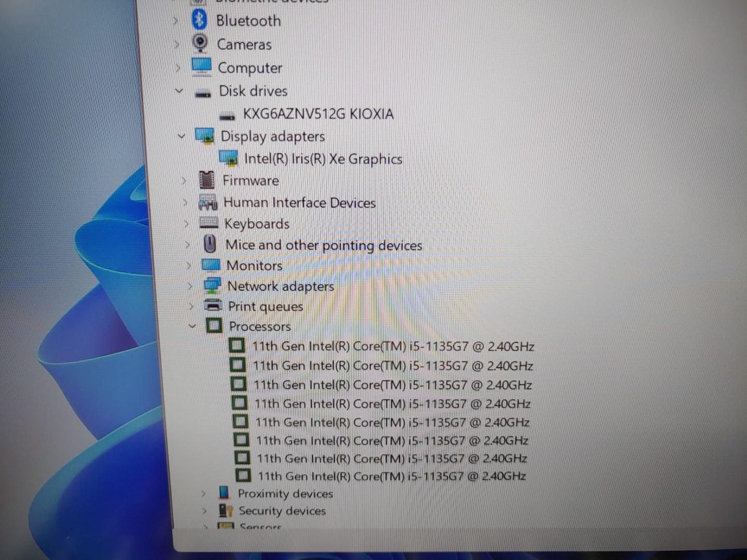This screenshot has width=747, height=560.
Task: Click the Display adapters category icon
Action: coord(204,136)
